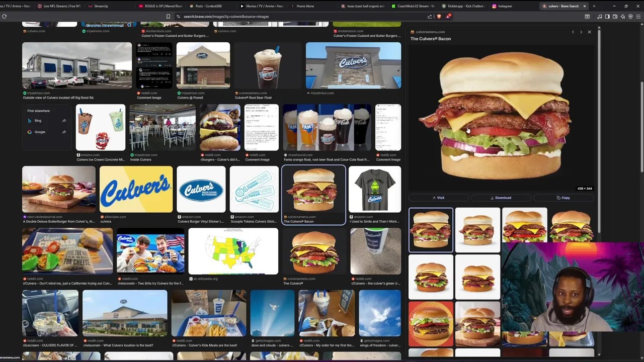Open the Brave Wallet icon
The image size is (644, 362).
pyautogui.click(x=615, y=16)
